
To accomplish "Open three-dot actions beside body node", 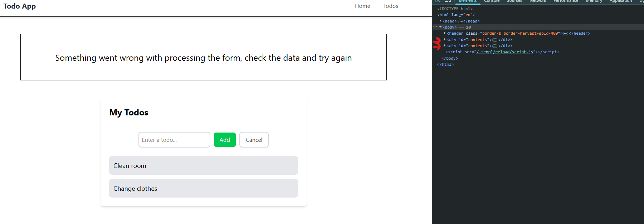I will 435,27.
